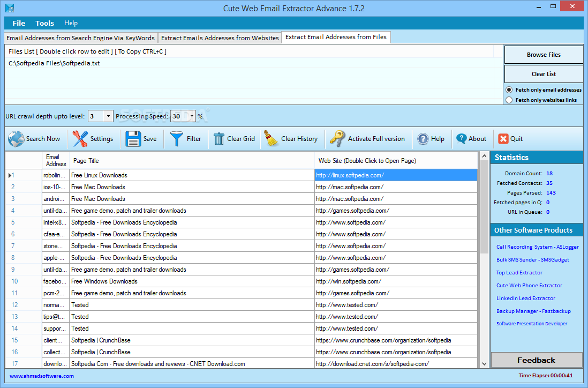588x388 pixels.
Task: Click the results grid scroll up arrow
Action: 484,156
